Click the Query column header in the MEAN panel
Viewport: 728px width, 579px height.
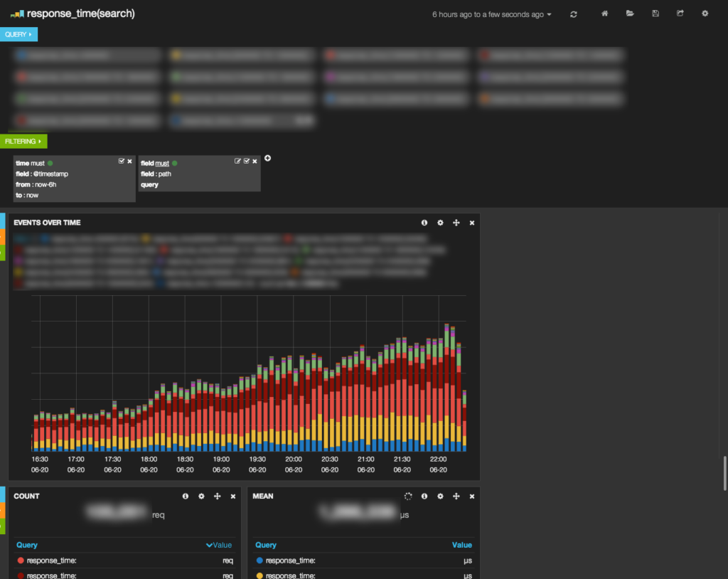pos(265,545)
